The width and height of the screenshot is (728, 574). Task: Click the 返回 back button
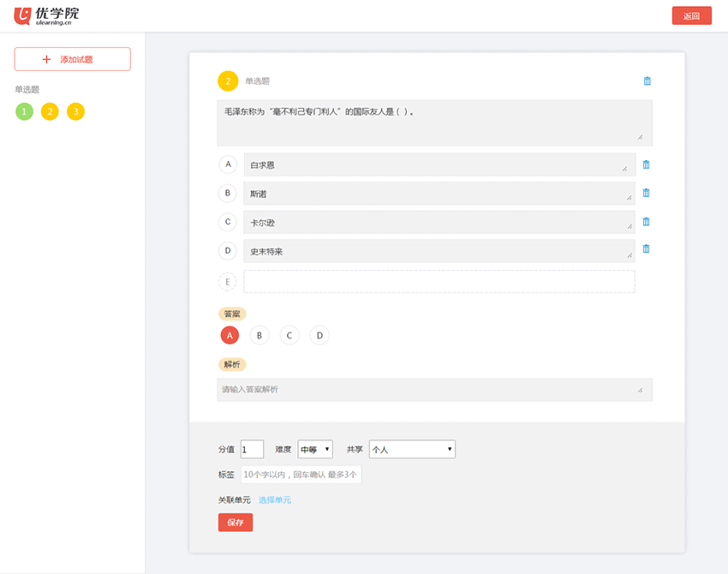point(692,15)
